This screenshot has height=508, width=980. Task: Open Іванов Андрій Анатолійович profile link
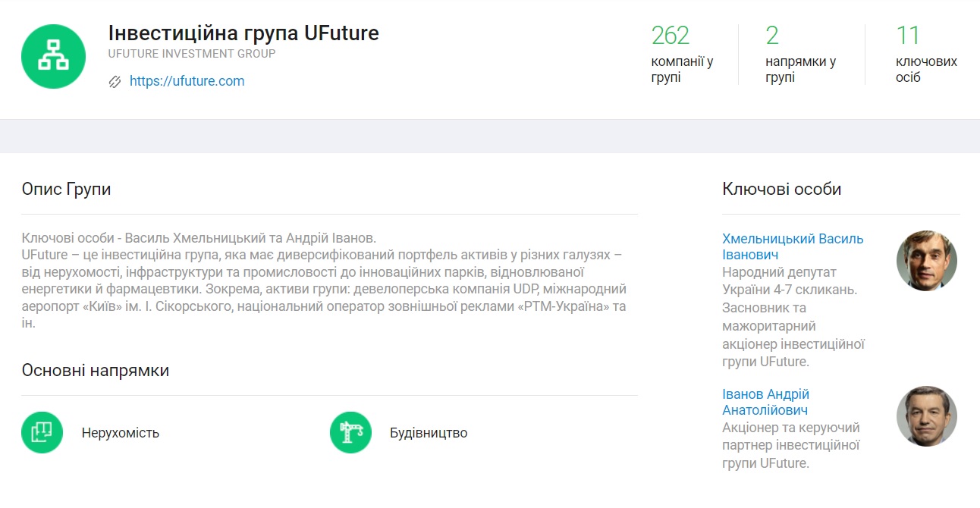point(766,403)
